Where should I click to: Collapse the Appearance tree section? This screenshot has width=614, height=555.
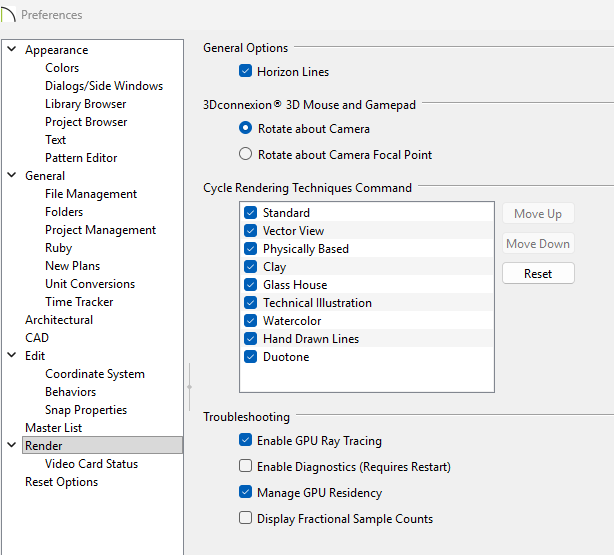(x=12, y=50)
